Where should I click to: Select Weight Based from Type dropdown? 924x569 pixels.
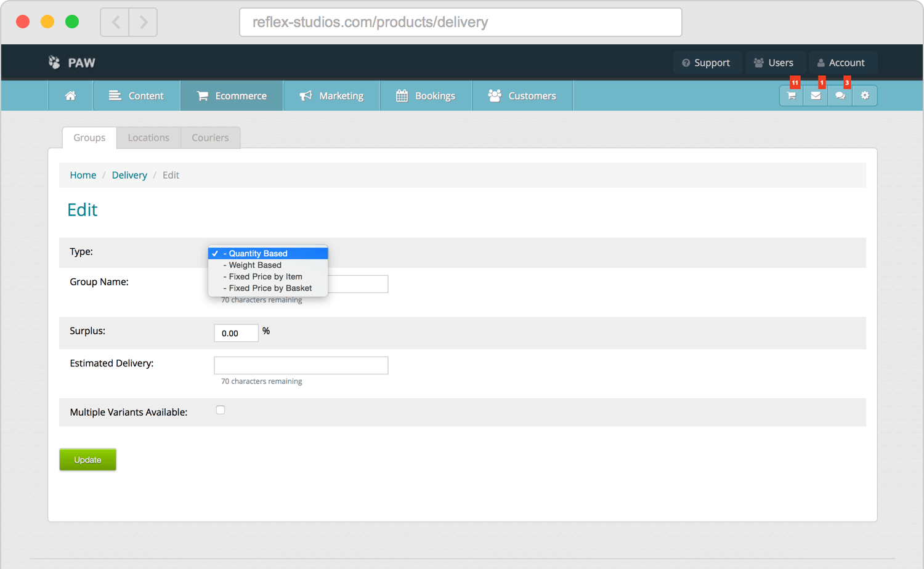255,265
